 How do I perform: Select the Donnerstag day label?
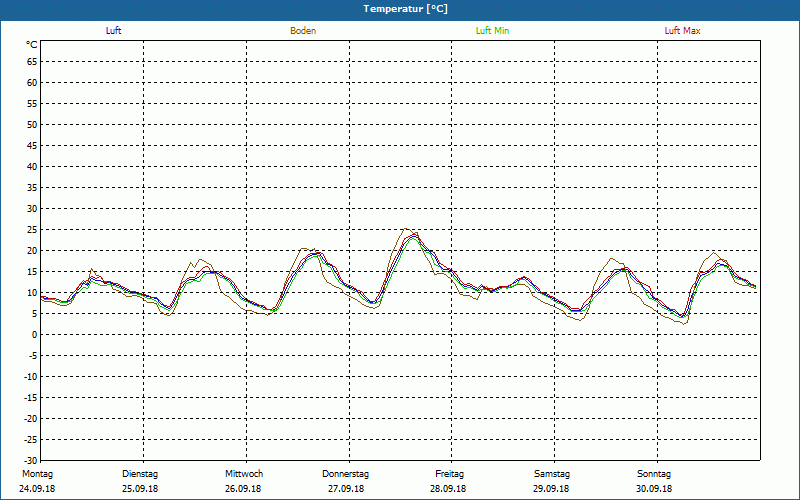point(345,474)
